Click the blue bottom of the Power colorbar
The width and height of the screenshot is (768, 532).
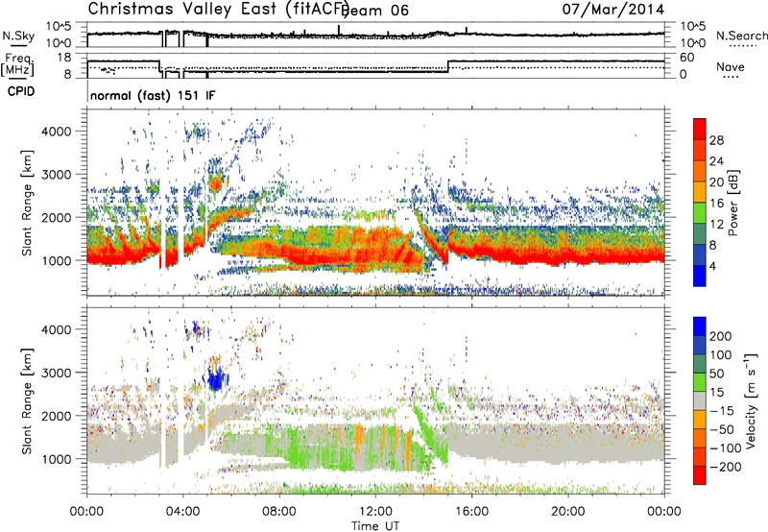pos(700,276)
